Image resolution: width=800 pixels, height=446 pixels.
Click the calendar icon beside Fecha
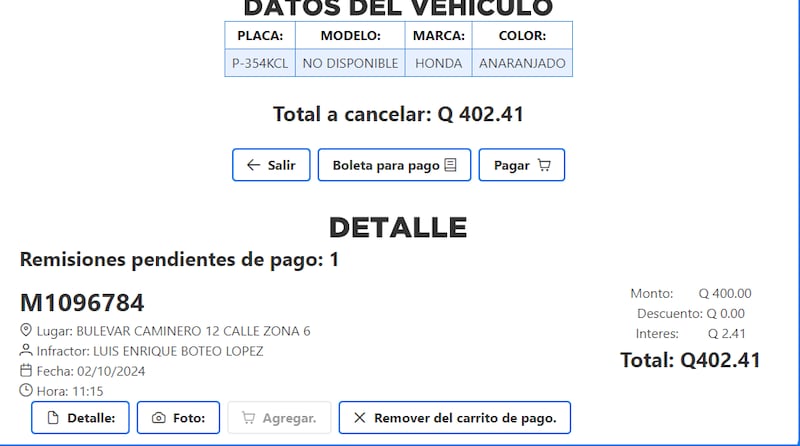[26, 370]
